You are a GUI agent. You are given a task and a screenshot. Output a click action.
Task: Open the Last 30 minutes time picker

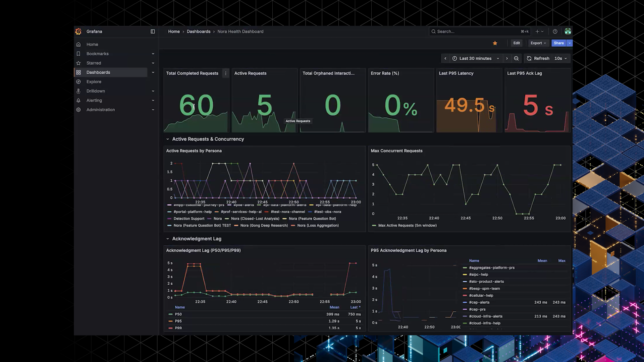click(x=476, y=58)
